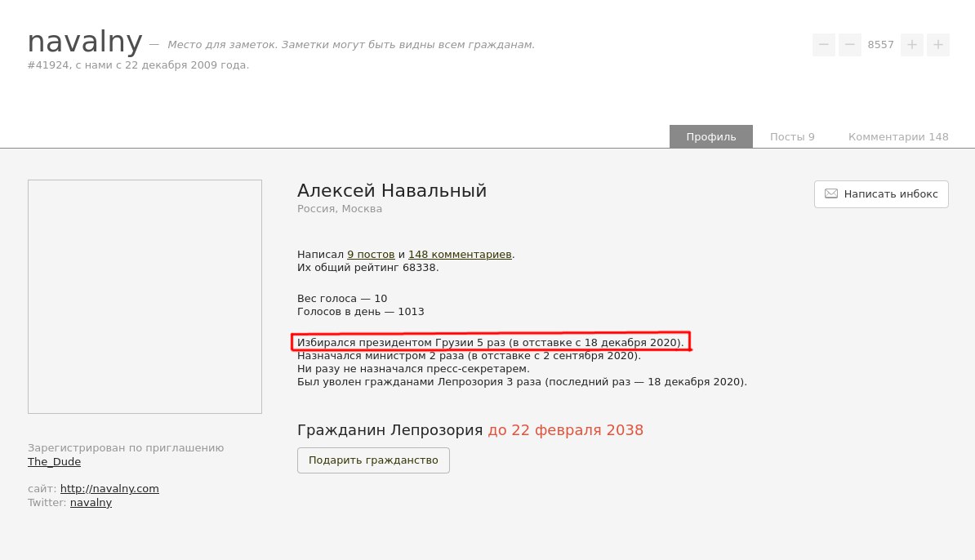Click the line Вес голоса — 10

pos(342,298)
